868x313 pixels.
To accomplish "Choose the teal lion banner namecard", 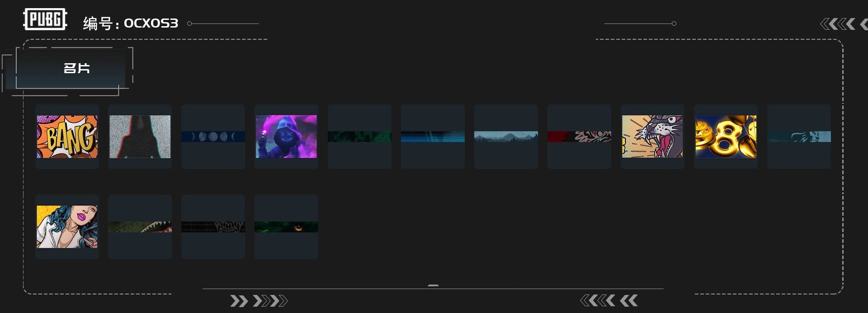I will click(x=799, y=136).
